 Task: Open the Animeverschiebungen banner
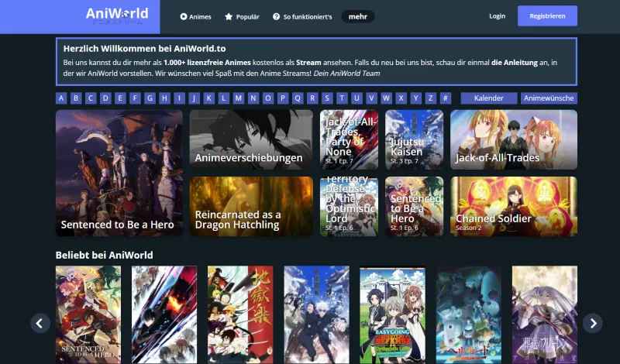pyautogui.click(x=251, y=139)
